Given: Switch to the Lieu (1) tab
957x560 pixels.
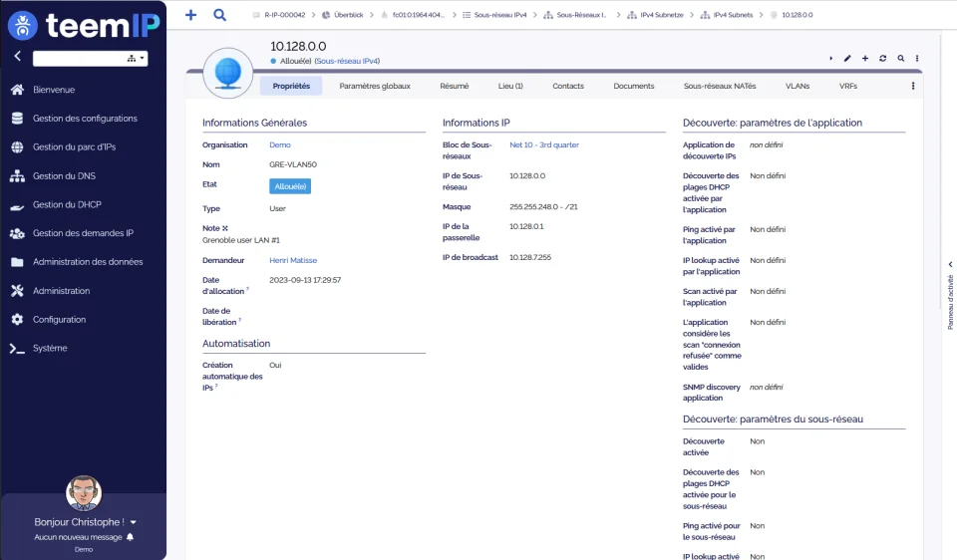Looking at the screenshot, I should pos(510,86).
